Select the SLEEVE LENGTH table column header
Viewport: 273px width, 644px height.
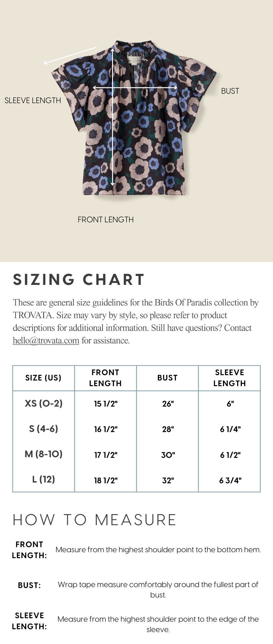pyautogui.click(x=230, y=378)
